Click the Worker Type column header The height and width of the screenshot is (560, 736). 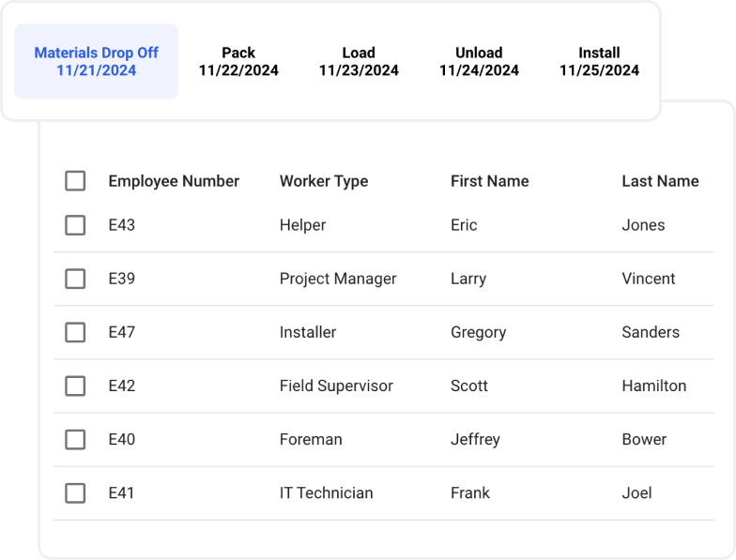coord(324,181)
